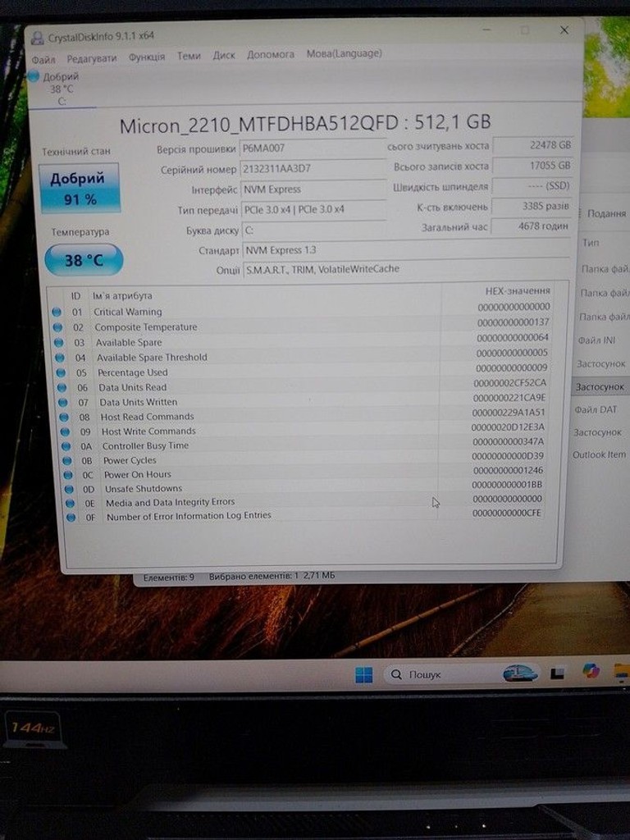The width and height of the screenshot is (630, 840).
Task: Click the status orb for Composite Temperature
Action: [57, 326]
